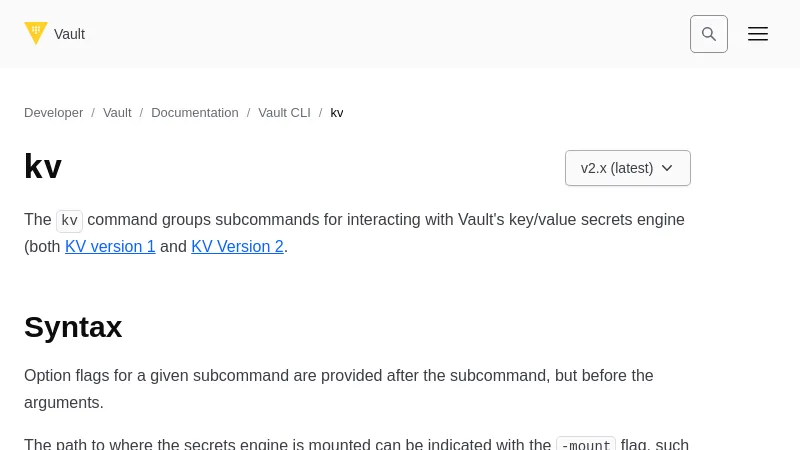Open the Documentation breadcrumb link
This screenshot has width=800, height=450.
point(195,113)
